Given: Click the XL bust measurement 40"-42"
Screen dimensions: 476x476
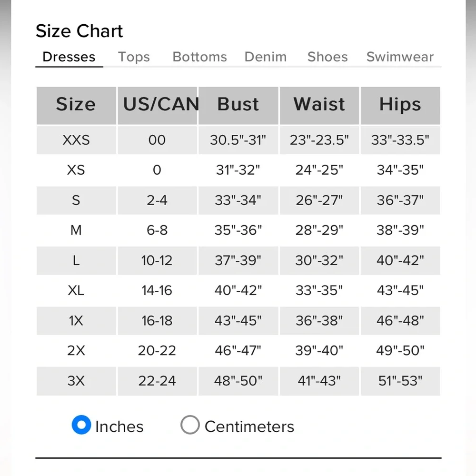Looking at the screenshot, I should (x=238, y=290).
